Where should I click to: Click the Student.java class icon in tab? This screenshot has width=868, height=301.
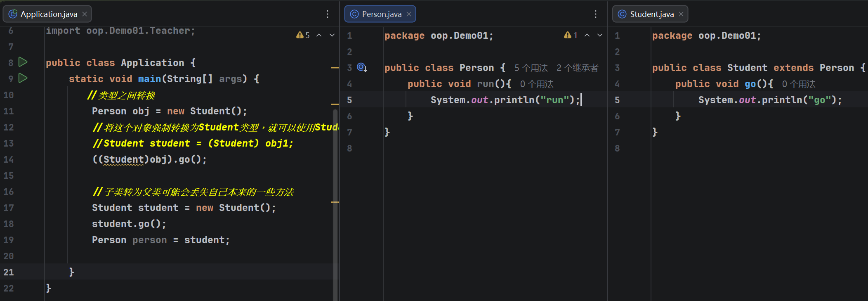click(622, 14)
